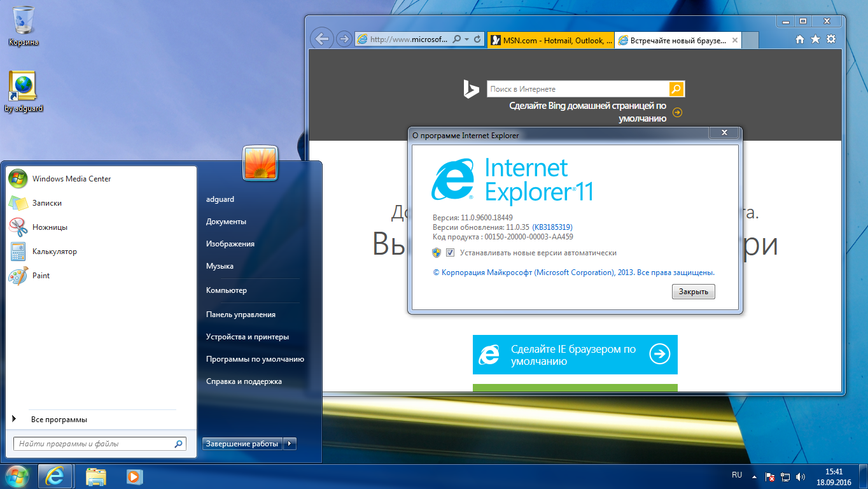Click the Windows Start orb
Screen dimensions: 868x489
point(17,476)
